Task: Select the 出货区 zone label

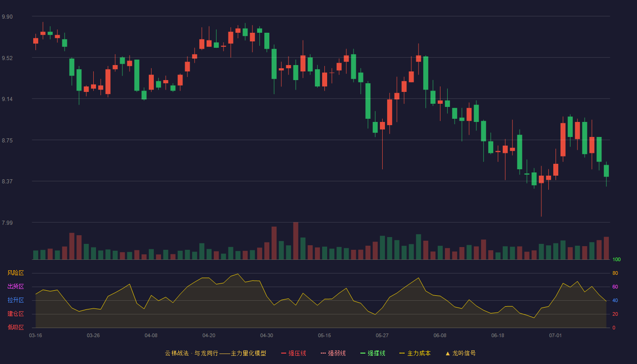Action: tap(15, 287)
